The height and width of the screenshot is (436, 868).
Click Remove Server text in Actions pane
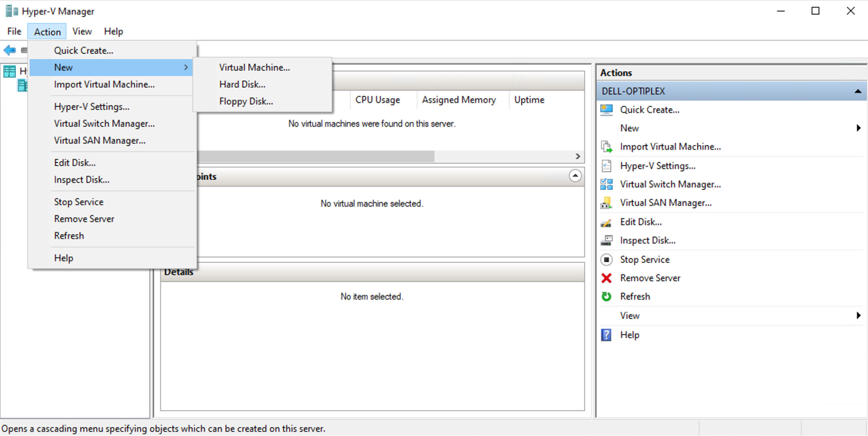click(650, 278)
